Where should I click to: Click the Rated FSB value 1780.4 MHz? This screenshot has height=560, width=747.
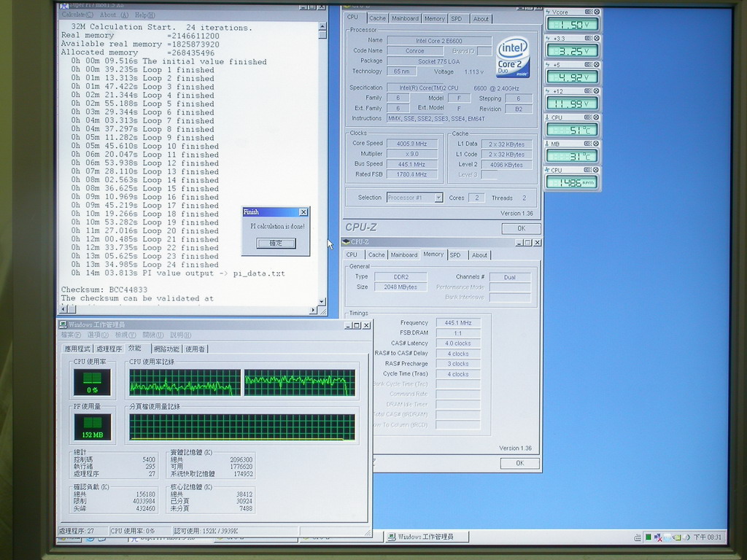click(x=411, y=174)
